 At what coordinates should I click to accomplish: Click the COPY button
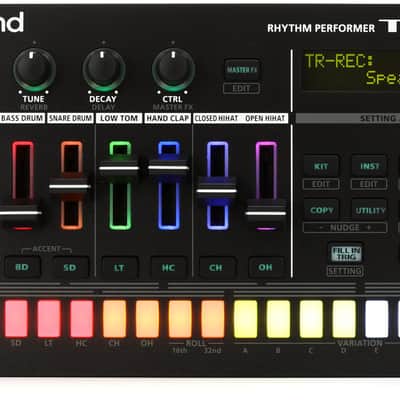321,210
